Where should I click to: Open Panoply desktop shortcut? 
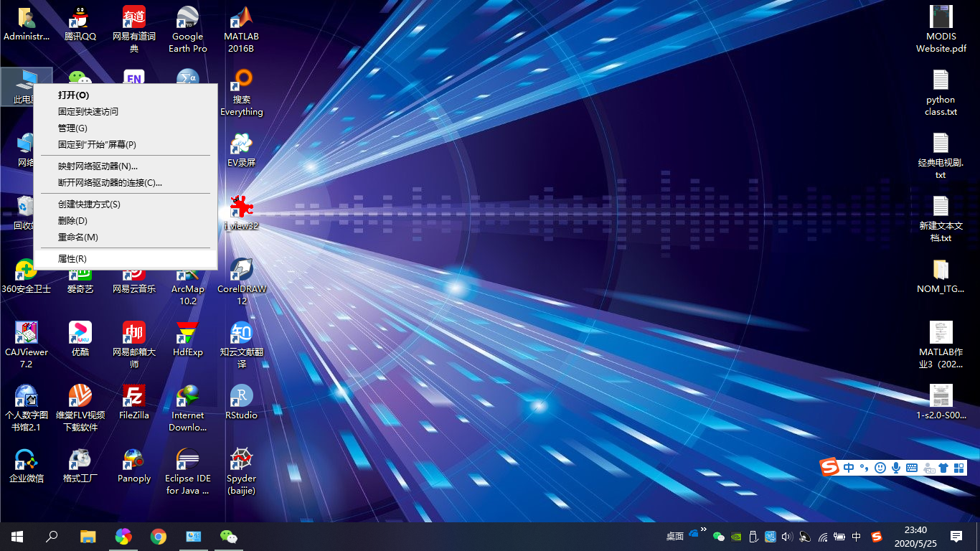click(134, 466)
